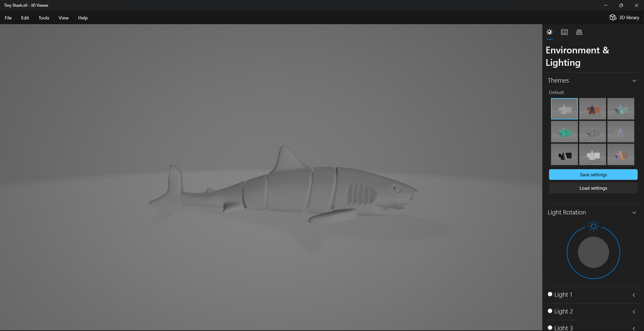644x331 pixels.
Task: Open the Grid & views panel
Action: [x=579, y=32]
